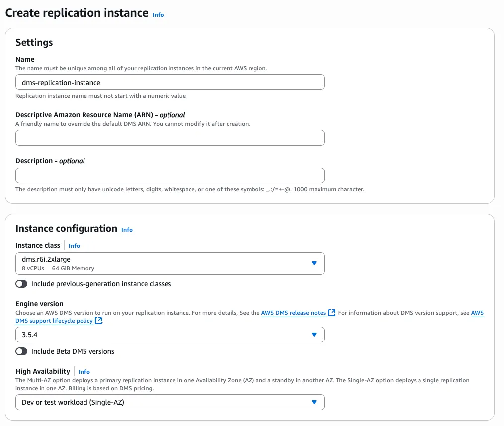The image size is (504, 426).
Task: Click the 'Settings' section heading
Action: pyautogui.click(x=34, y=42)
